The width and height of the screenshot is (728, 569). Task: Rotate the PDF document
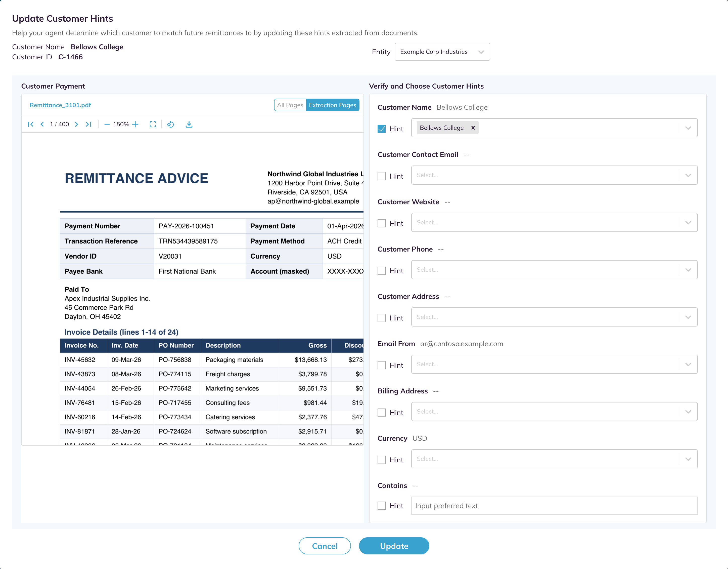click(170, 125)
